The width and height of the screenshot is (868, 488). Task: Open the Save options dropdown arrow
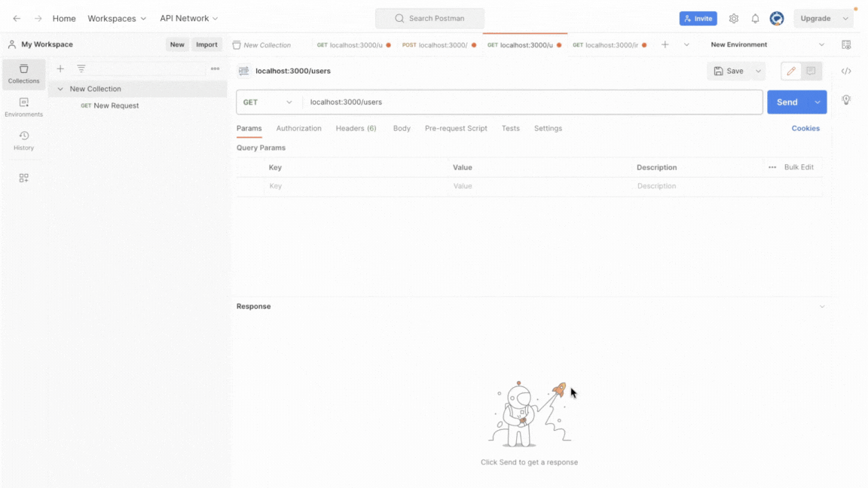click(759, 71)
